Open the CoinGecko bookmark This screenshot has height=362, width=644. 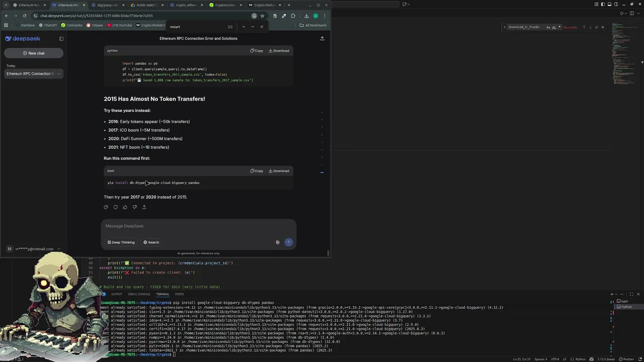[72, 25]
